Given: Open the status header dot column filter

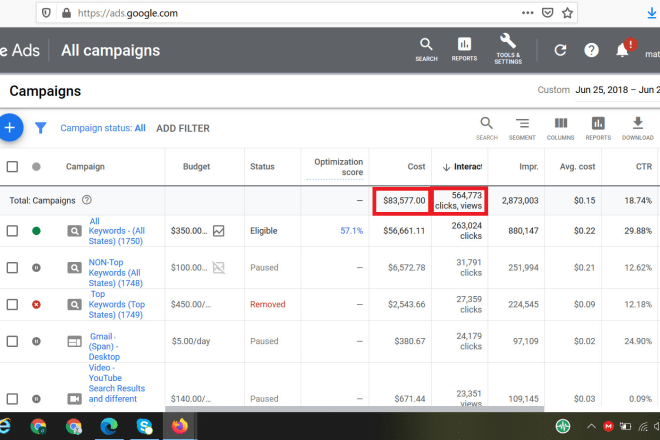Looking at the screenshot, I should point(36,167).
